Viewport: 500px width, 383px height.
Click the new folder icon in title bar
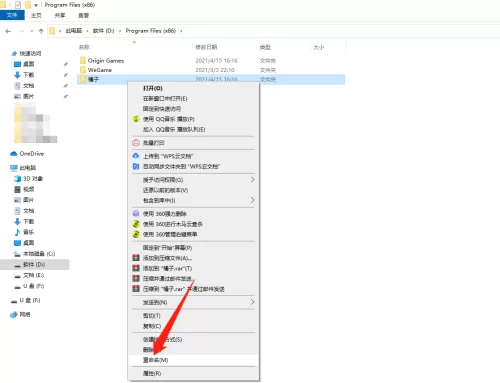point(28,5)
